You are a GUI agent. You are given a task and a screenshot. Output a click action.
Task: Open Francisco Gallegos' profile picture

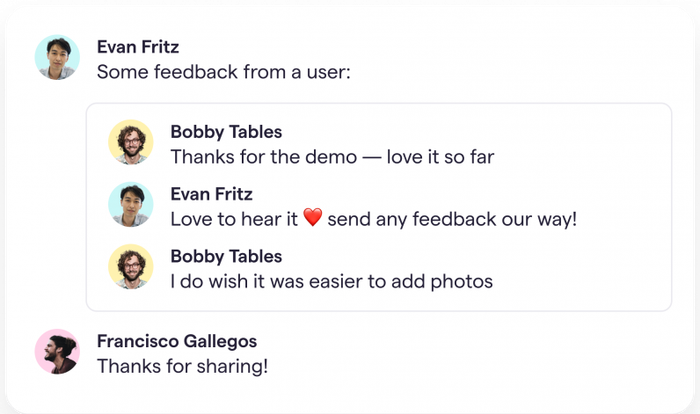click(x=57, y=352)
